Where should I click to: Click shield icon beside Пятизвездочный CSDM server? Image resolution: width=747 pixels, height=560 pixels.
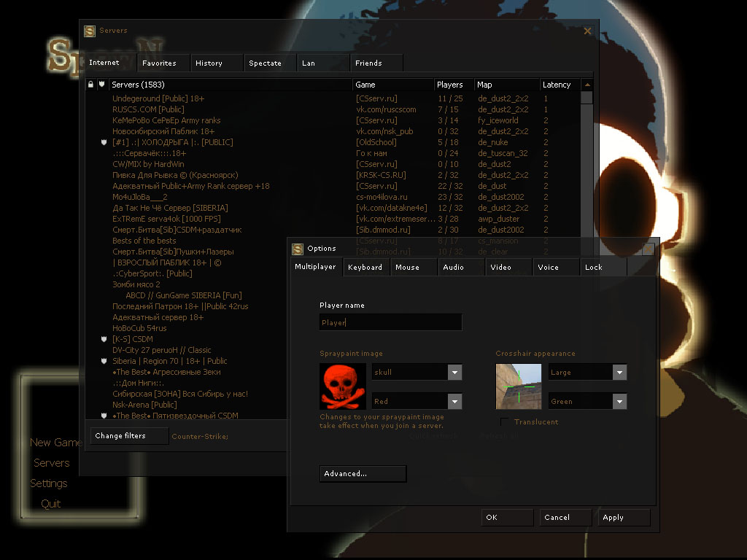pos(104,416)
